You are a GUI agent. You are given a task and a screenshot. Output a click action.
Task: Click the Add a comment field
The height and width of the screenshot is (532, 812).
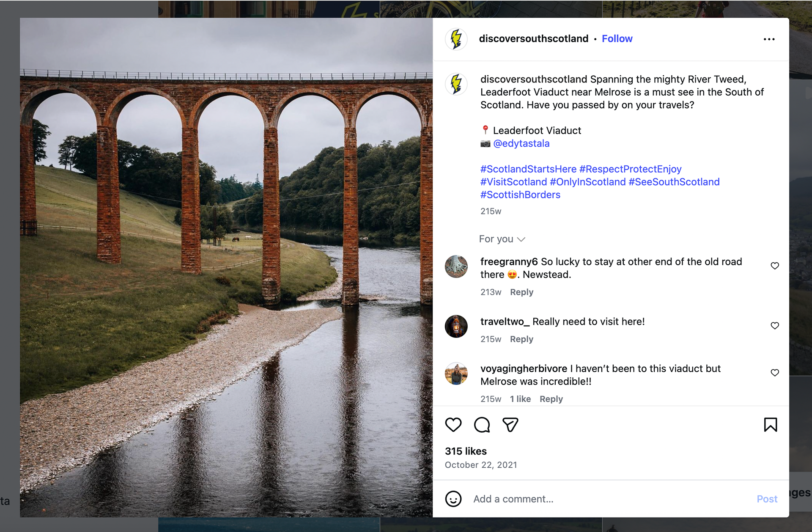pyautogui.click(x=609, y=499)
